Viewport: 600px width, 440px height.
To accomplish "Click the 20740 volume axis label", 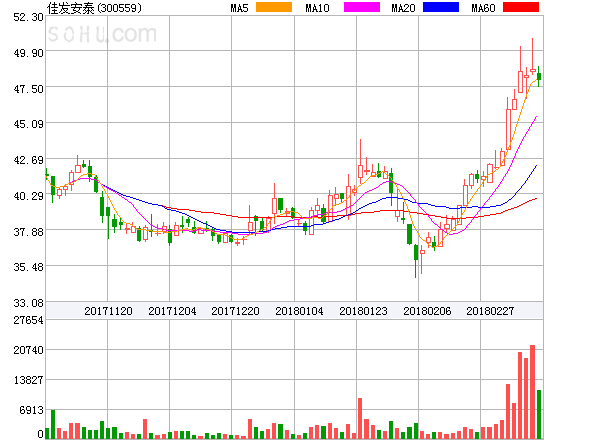I will click(28, 350).
